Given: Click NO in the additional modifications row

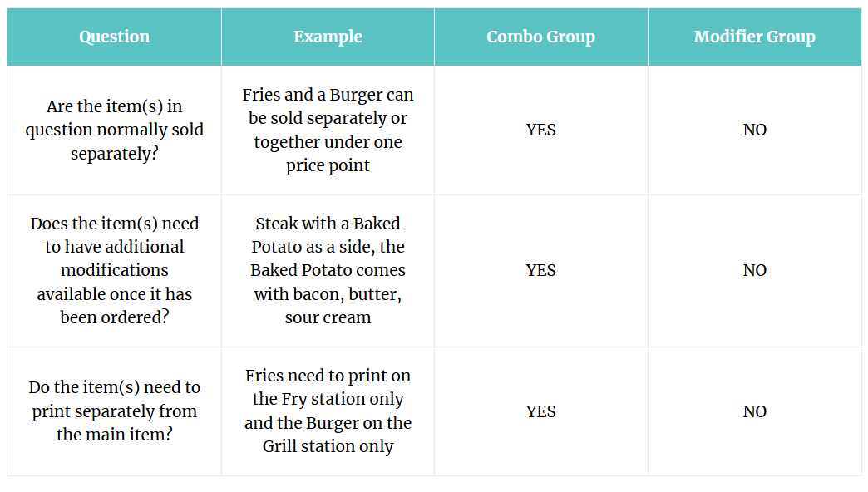Looking at the screenshot, I should click(x=754, y=270).
